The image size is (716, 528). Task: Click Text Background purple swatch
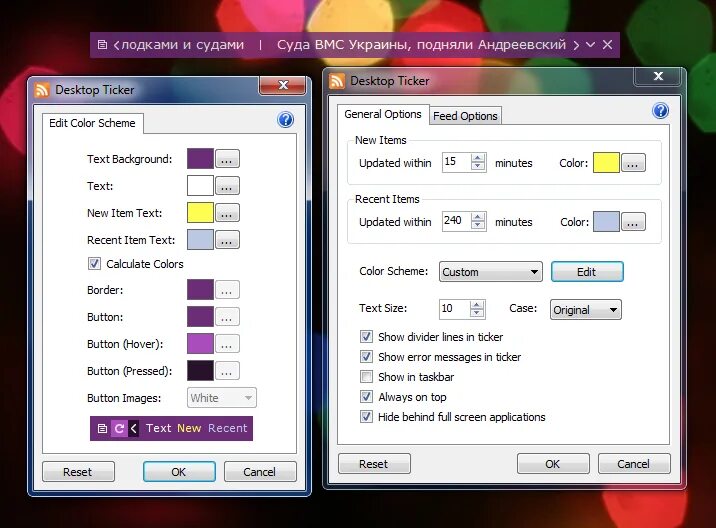[x=200, y=159]
